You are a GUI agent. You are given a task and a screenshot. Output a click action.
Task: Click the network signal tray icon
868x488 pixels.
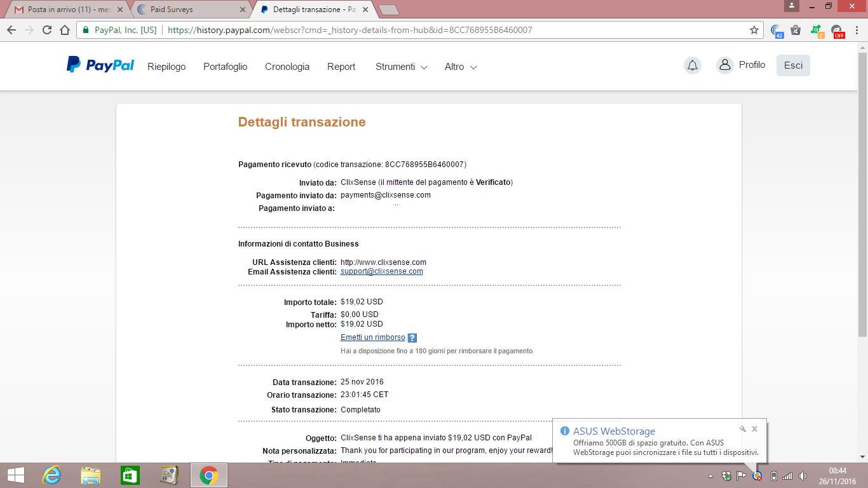coord(787,476)
